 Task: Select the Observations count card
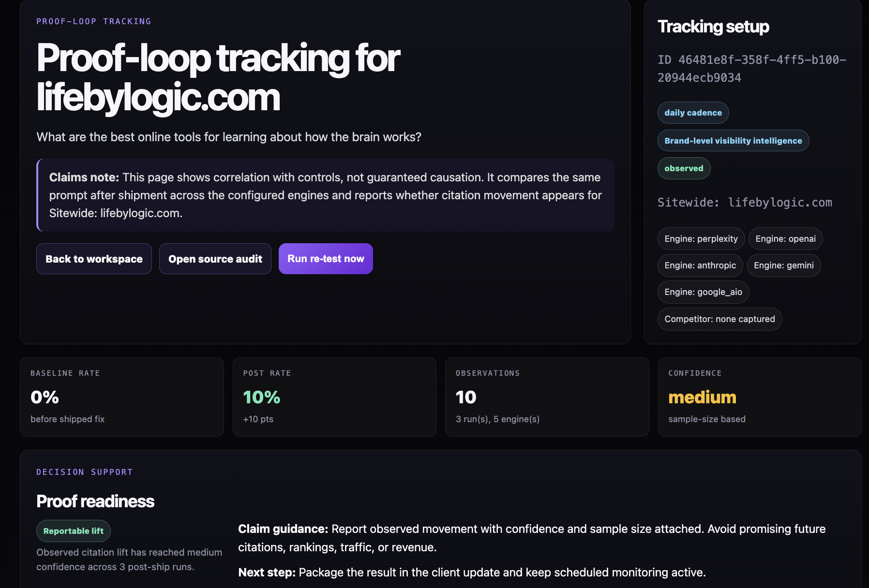tap(547, 397)
